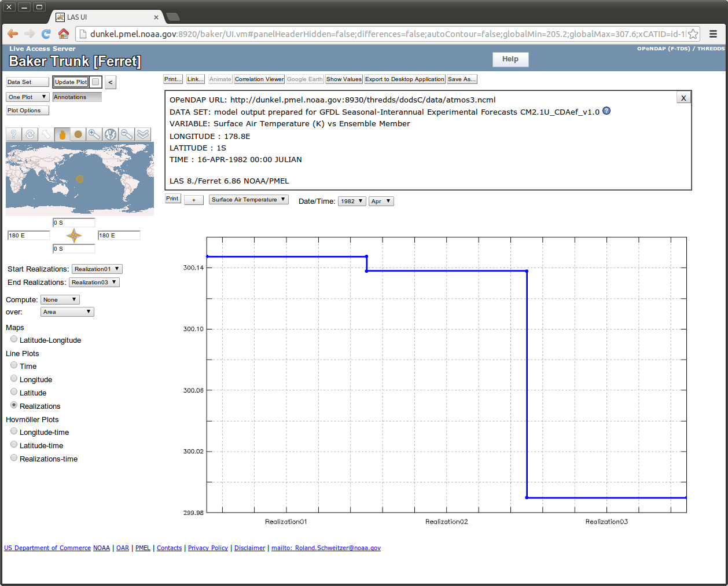
Task: Click the map layers double-chevron icon
Action: click(x=143, y=134)
